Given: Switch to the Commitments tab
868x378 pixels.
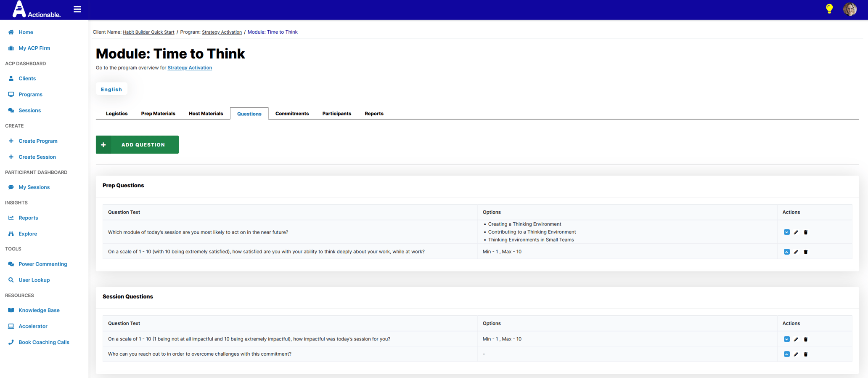Looking at the screenshot, I should point(292,114).
